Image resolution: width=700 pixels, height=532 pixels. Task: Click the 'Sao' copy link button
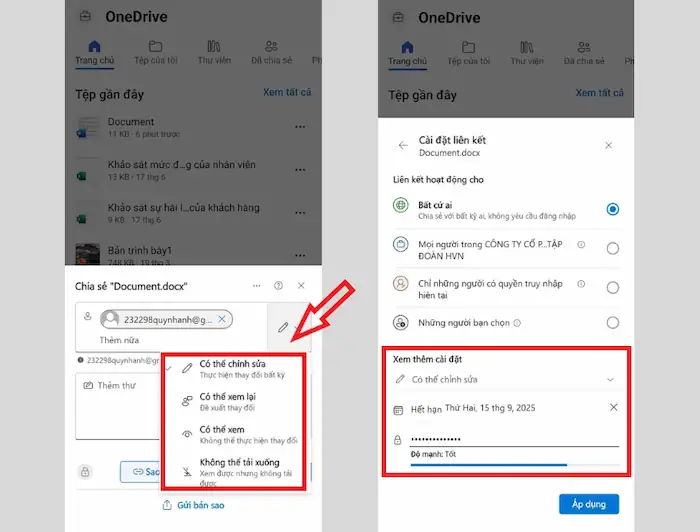pos(140,472)
